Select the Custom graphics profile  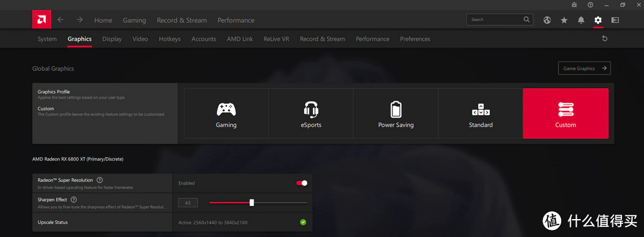coord(565,113)
